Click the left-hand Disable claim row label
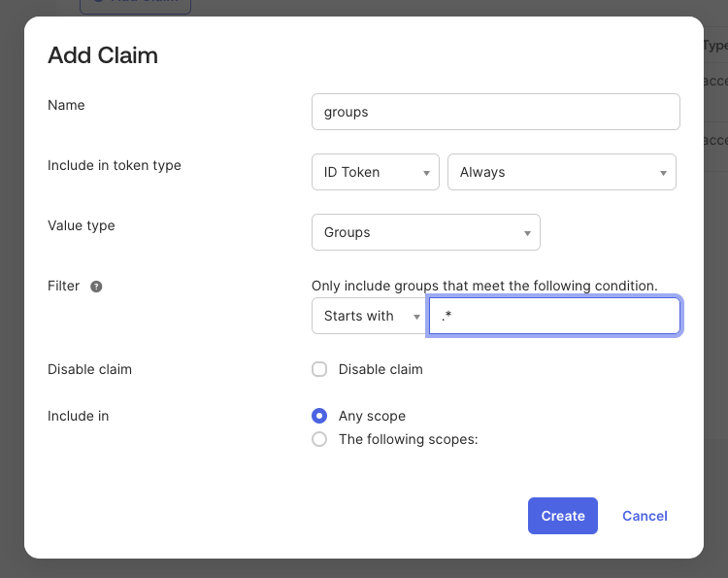 pyautogui.click(x=89, y=369)
